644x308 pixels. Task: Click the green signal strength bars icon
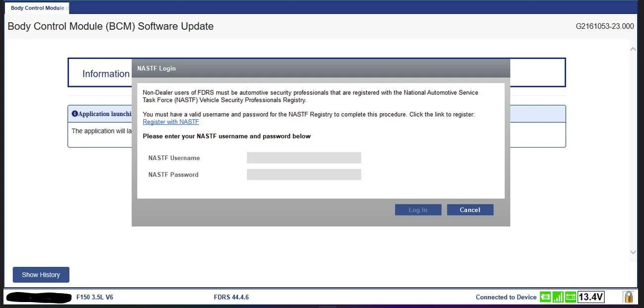coord(558,297)
